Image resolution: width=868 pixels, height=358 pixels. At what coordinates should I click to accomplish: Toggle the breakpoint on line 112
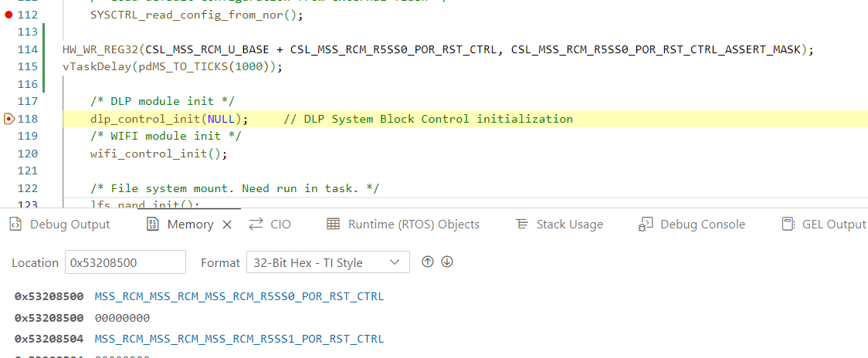pos(8,15)
